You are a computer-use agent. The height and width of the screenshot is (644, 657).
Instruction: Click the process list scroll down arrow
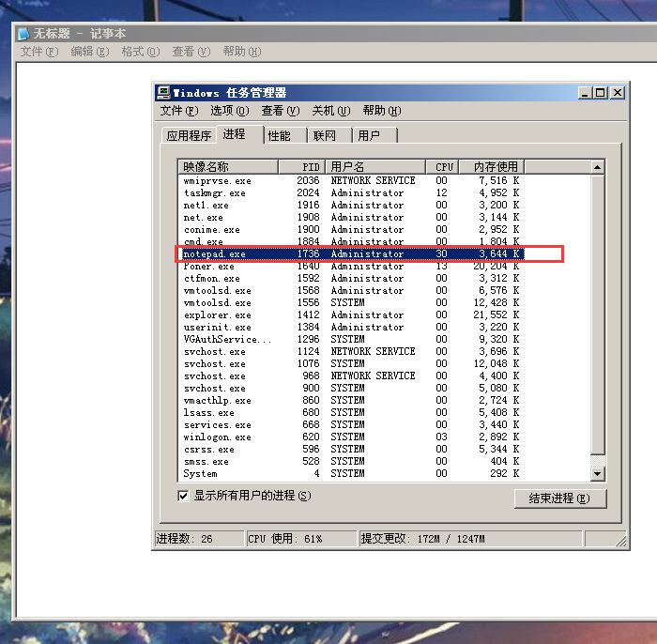coord(598,474)
